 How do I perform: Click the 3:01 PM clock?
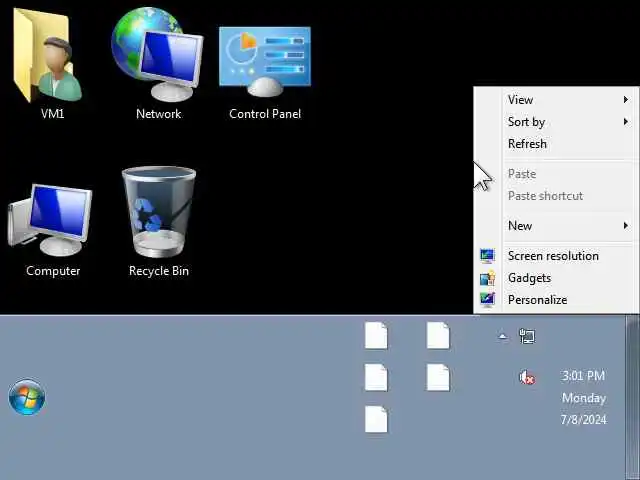[x=583, y=376]
